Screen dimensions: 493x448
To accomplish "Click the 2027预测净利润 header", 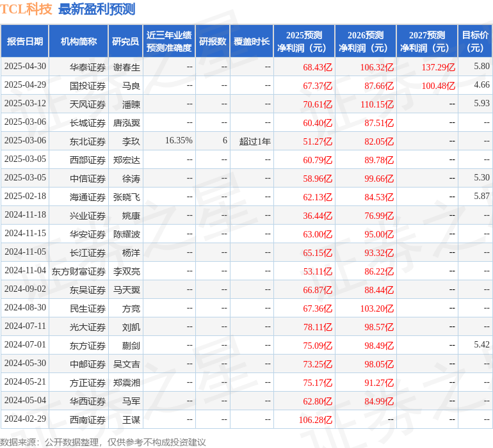I will tap(426, 41).
